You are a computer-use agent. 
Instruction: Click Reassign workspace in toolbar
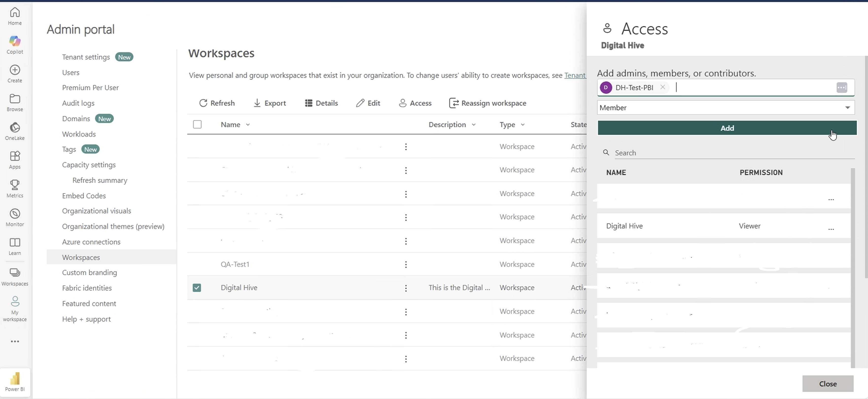488,103
